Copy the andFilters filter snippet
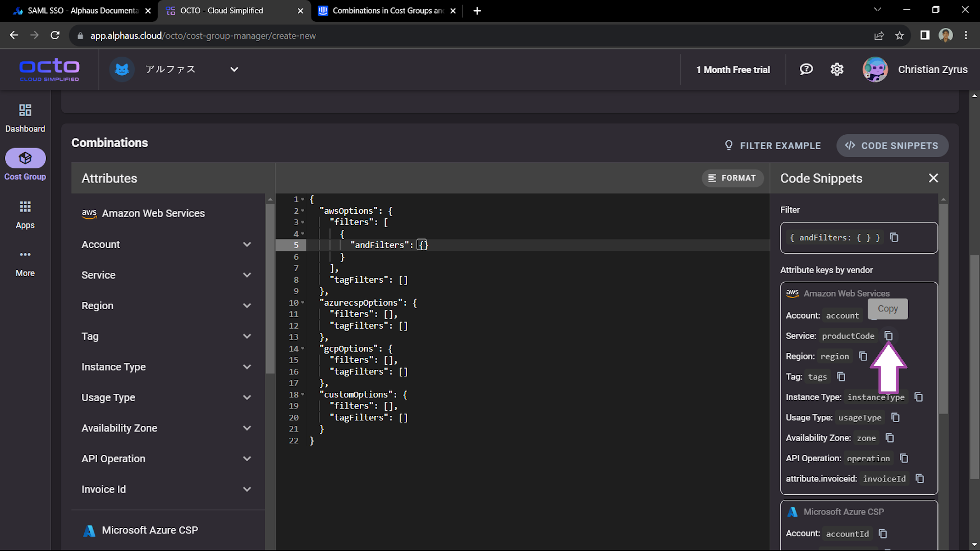 (x=894, y=237)
